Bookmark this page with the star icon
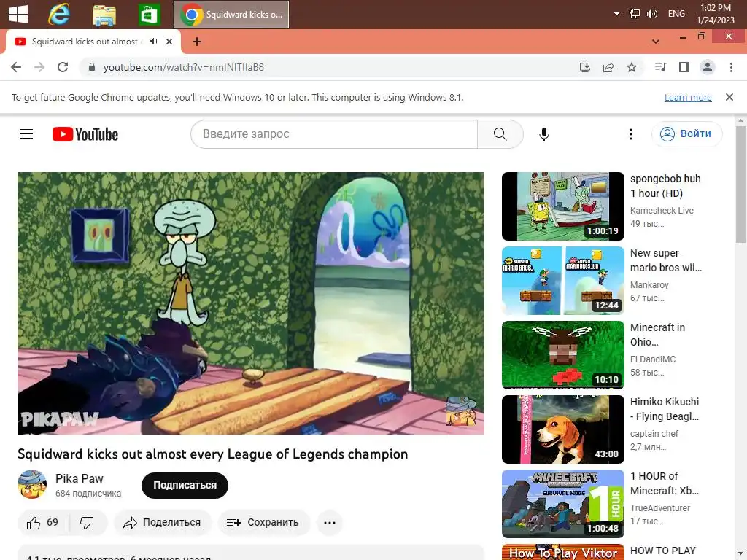Image resolution: width=747 pixels, height=560 pixels. (x=632, y=67)
